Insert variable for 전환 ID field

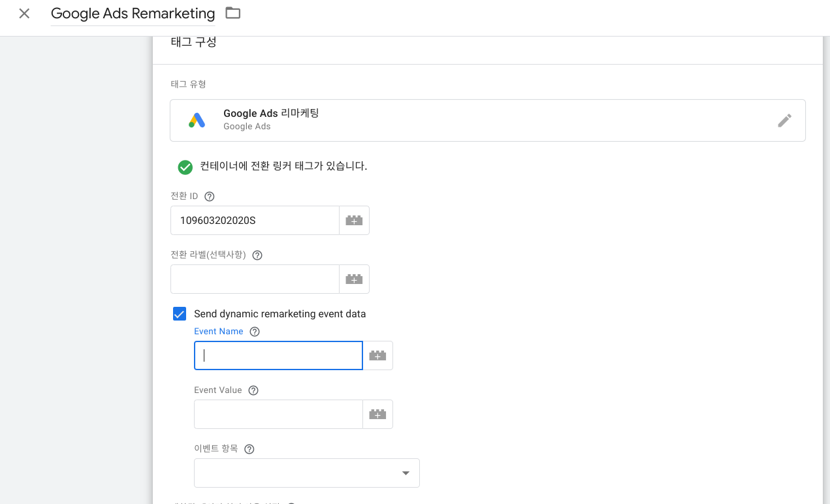[x=354, y=221]
